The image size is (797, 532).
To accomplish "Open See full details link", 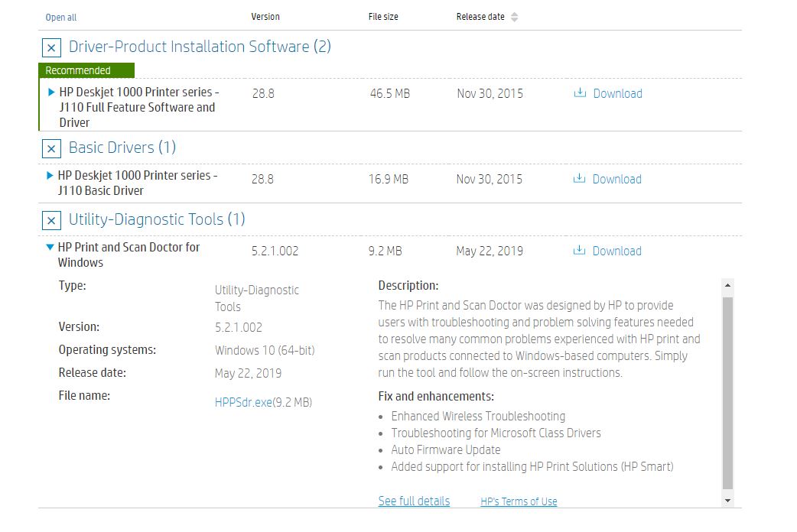I will [x=414, y=501].
